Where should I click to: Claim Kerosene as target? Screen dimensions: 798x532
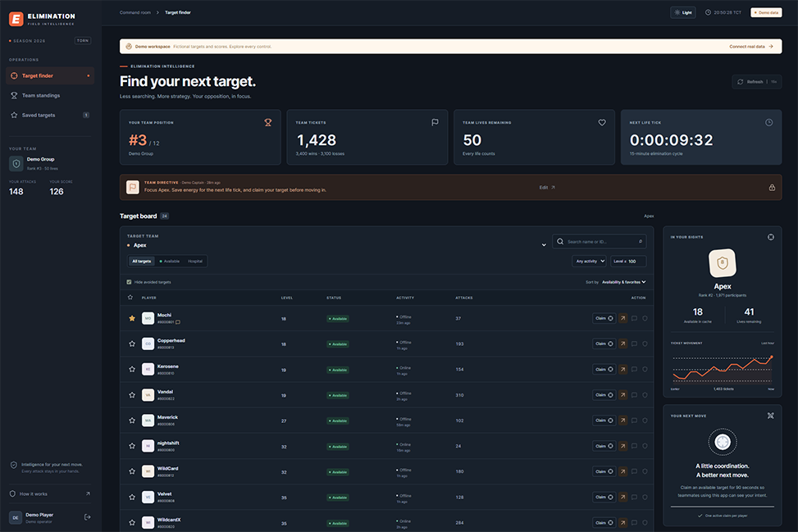coord(604,369)
